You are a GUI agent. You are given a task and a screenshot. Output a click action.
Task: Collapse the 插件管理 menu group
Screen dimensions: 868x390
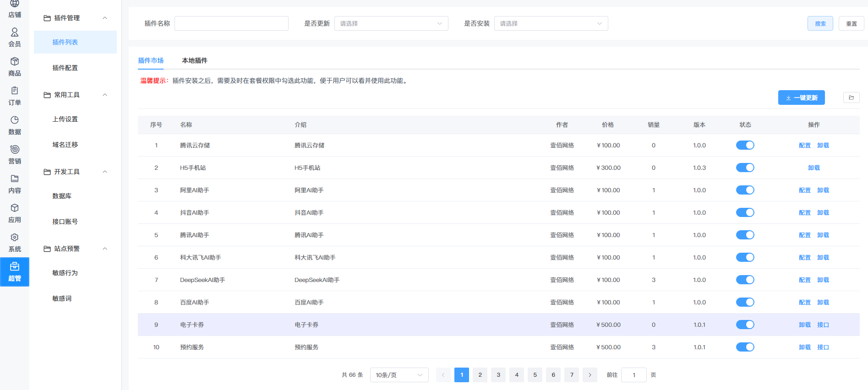tap(105, 18)
